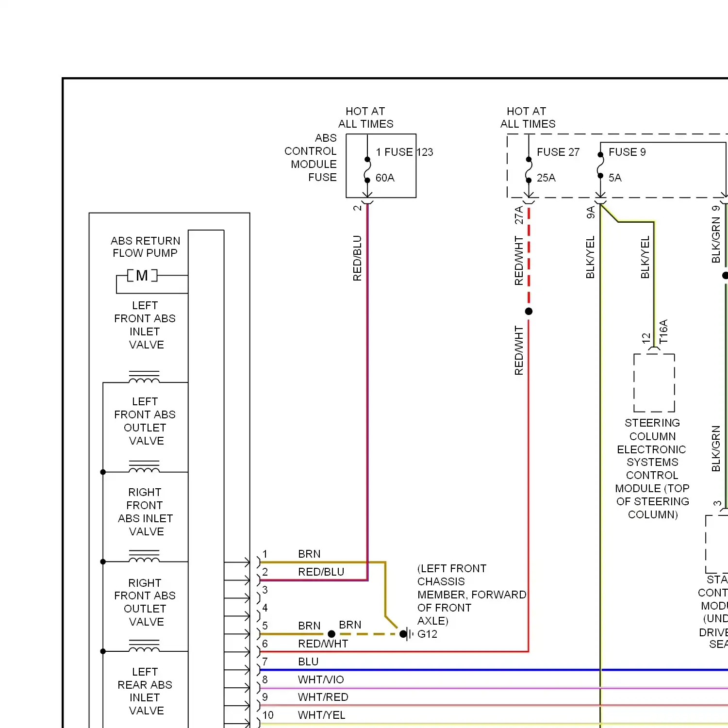The image size is (728, 728).
Task: Click coil symbol under Right Front ABS Inlet Valve
Action: click(x=144, y=556)
